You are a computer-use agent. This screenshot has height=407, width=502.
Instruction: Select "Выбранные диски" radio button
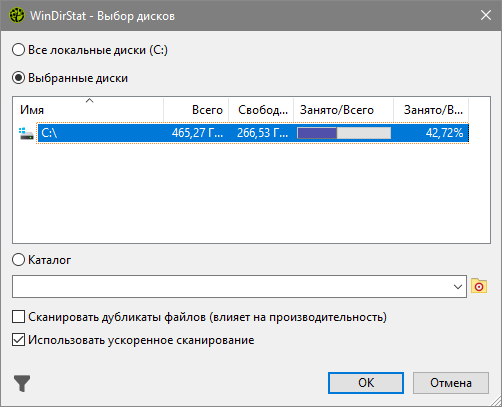click(x=19, y=78)
